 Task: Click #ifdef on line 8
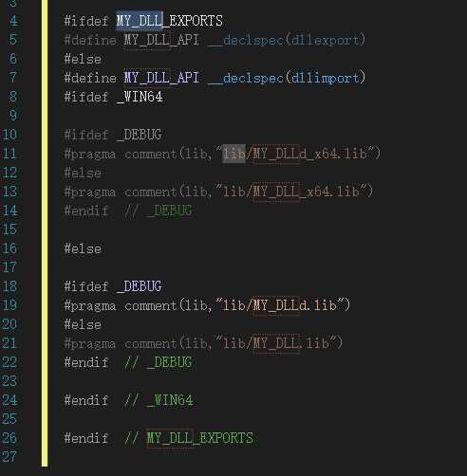[86, 97]
